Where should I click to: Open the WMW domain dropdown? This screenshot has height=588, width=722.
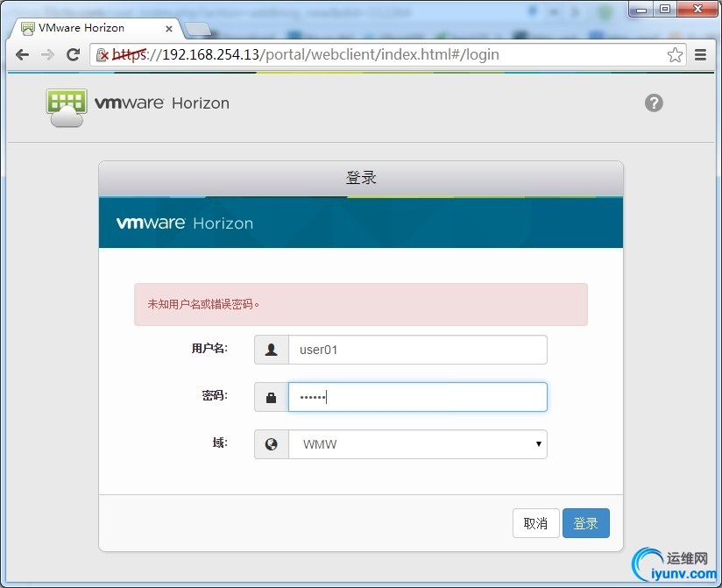point(418,444)
